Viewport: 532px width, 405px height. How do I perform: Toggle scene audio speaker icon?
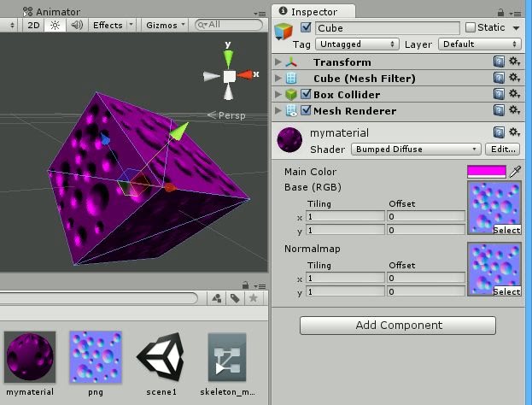pyautogui.click(x=77, y=26)
